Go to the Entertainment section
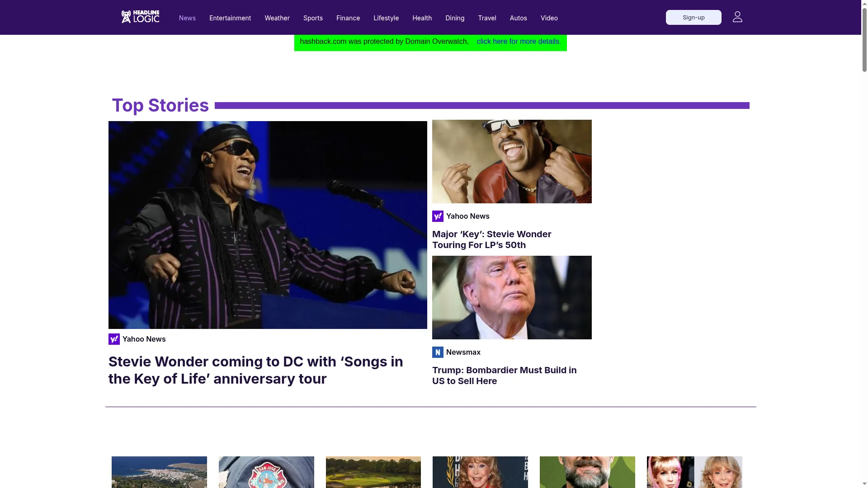Viewport: 868px width, 488px height. pos(230,18)
